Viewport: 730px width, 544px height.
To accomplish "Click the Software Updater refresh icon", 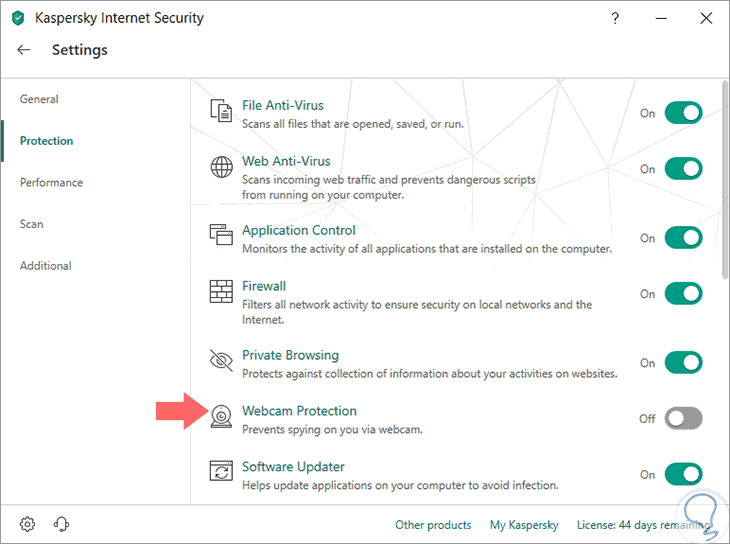I will point(221,473).
